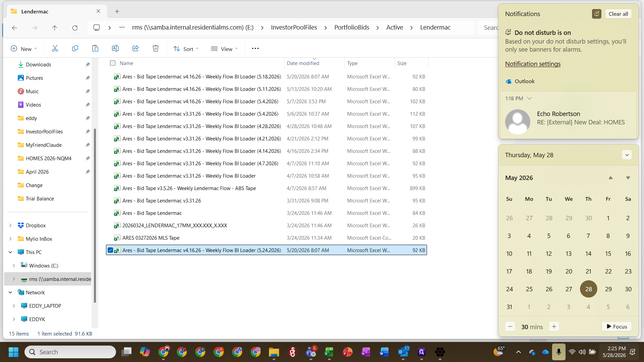
Task: Collapse the Network tree node
Action: [10, 292]
